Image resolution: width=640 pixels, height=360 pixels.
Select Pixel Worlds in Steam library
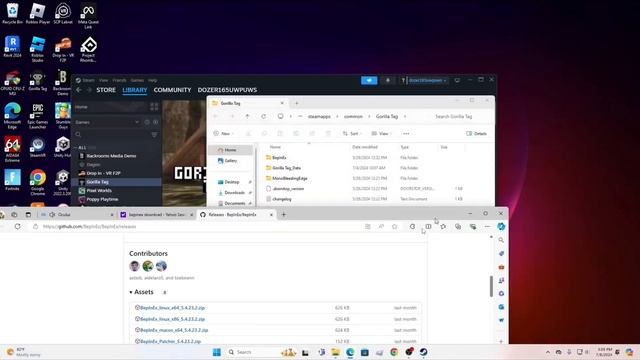click(116, 191)
